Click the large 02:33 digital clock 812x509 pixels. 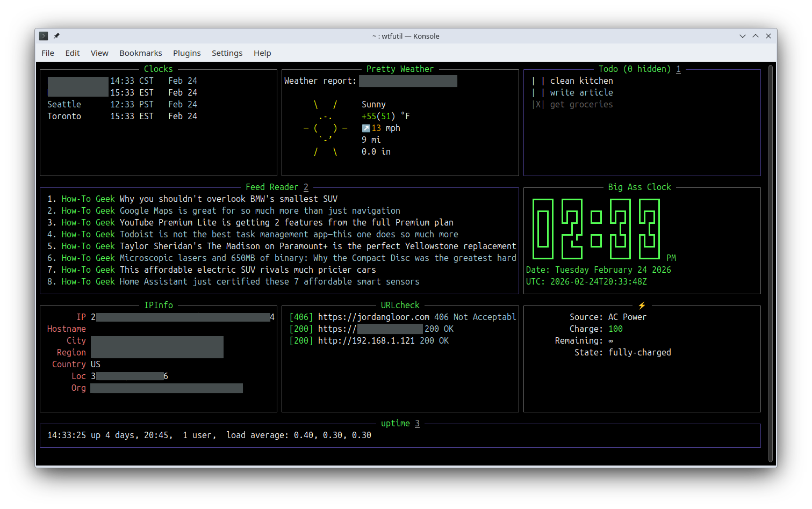[x=596, y=229]
